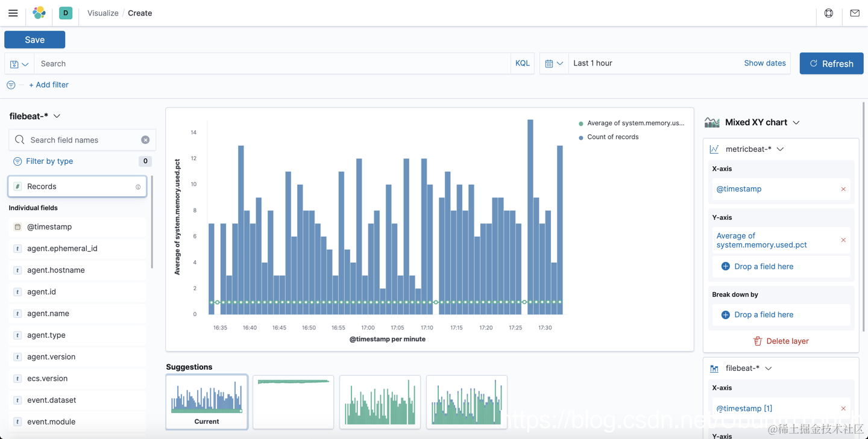Click the filter options icon
868x439 pixels.
click(x=11, y=85)
